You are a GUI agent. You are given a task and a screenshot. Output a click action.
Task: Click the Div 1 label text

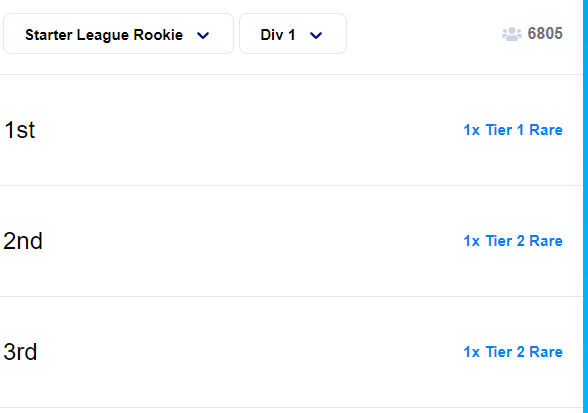pos(278,35)
